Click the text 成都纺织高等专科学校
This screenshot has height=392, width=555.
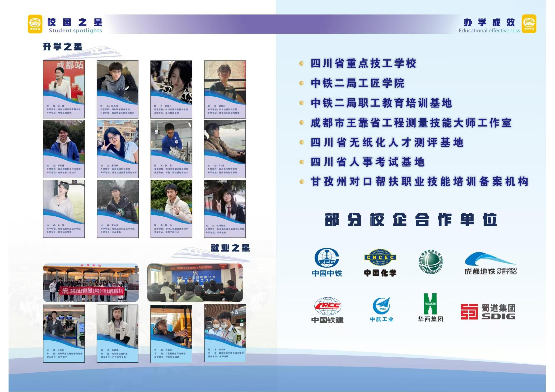tap(69, 109)
